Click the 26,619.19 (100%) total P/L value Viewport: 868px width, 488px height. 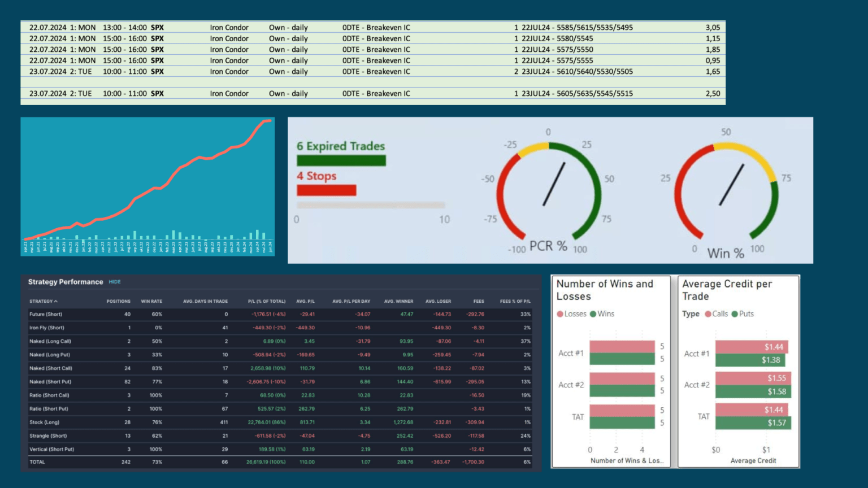[x=266, y=462]
